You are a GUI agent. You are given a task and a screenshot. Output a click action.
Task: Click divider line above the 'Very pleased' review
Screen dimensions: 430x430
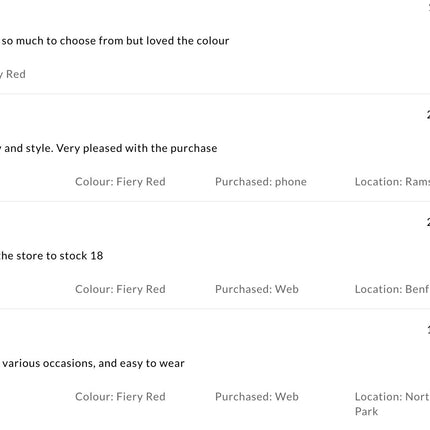pos(215,94)
